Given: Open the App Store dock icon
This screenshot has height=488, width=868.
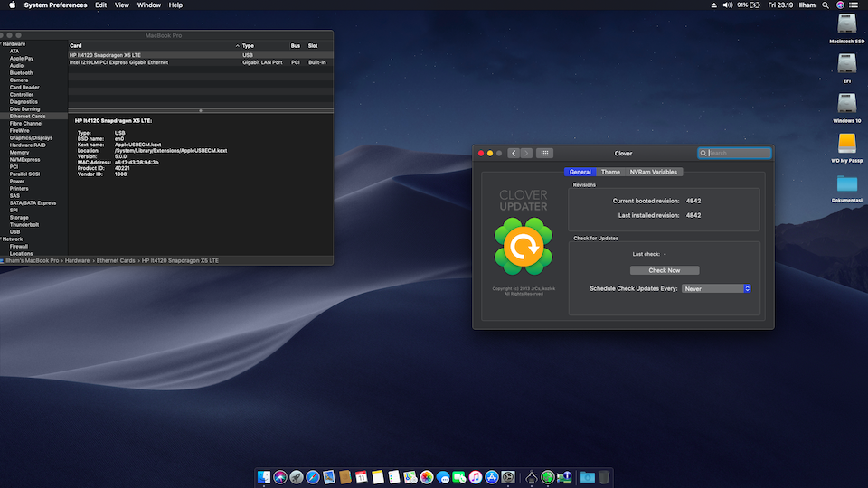Looking at the screenshot, I should [x=491, y=476].
